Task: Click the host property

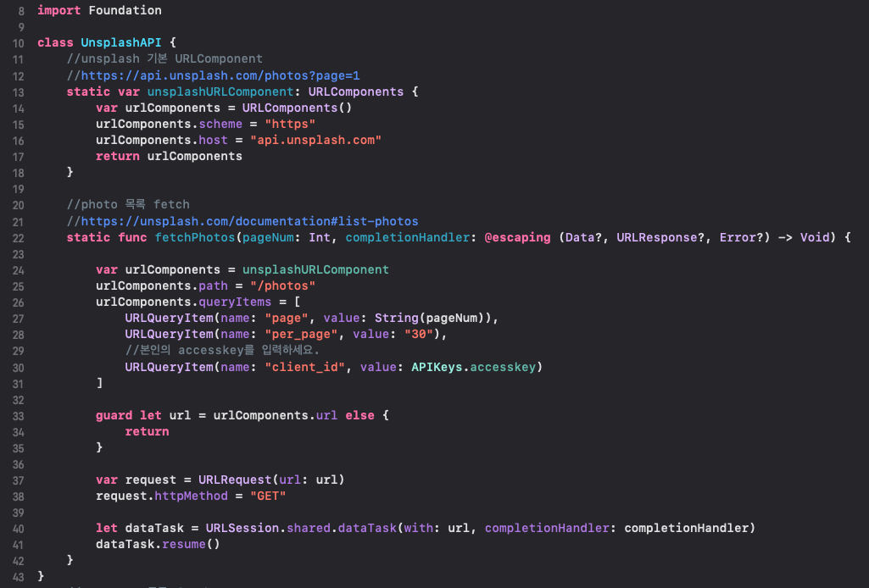Action: (x=213, y=140)
